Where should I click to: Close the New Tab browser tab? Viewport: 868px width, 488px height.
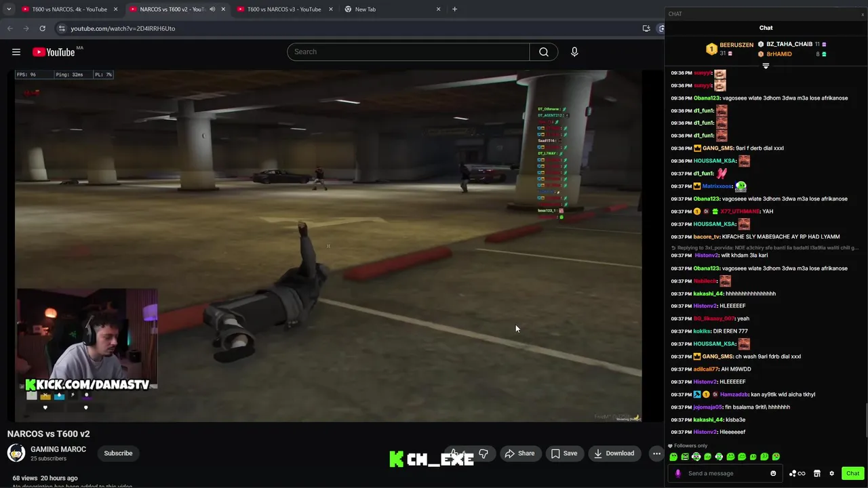(438, 9)
